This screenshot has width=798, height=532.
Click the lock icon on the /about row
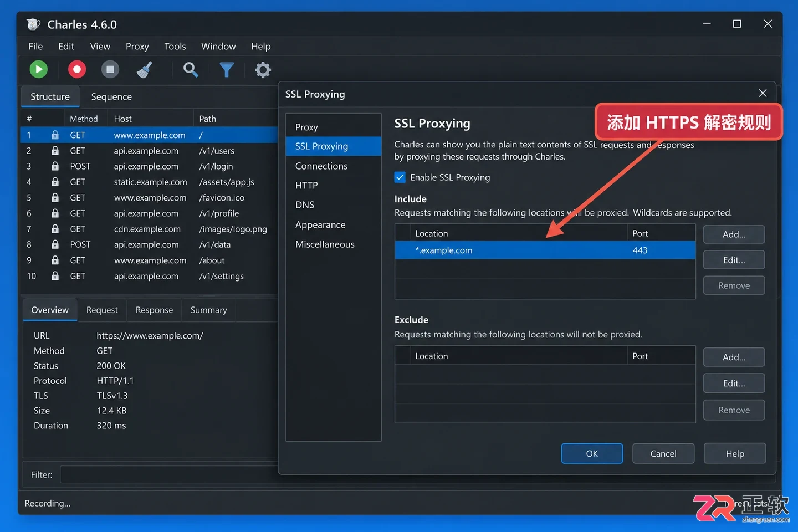[x=55, y=260]
